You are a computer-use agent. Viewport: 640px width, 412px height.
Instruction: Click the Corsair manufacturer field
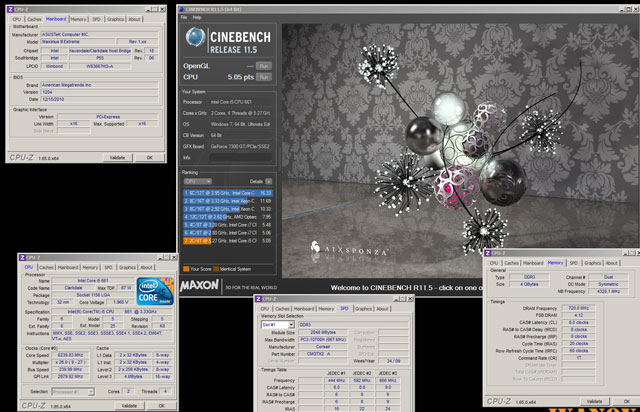click(323, 347)
